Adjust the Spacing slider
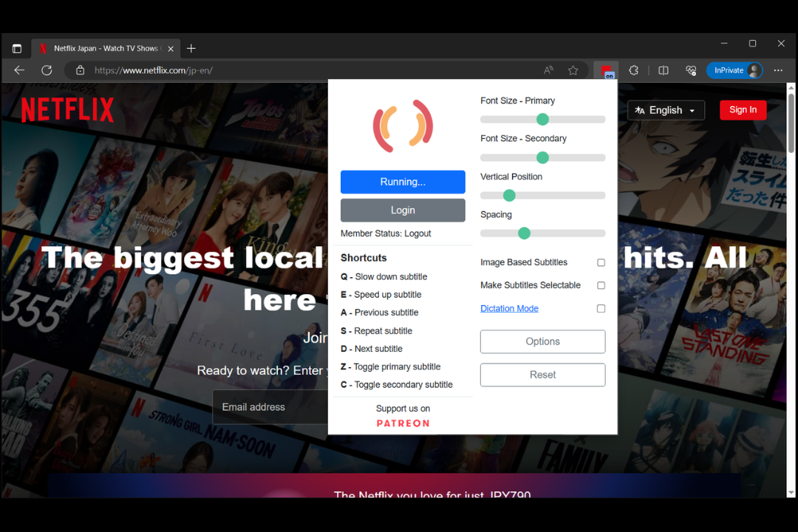 pyautogui.click(x=542, y=233)
